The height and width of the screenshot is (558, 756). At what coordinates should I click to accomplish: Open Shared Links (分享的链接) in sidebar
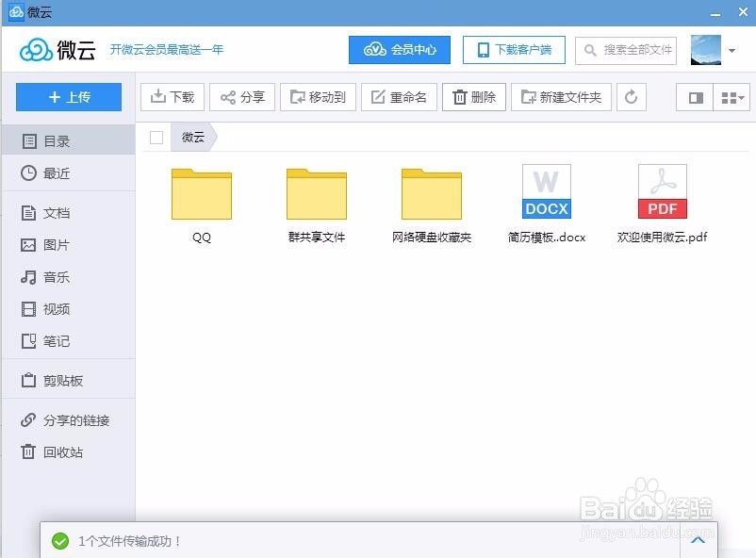69,420
